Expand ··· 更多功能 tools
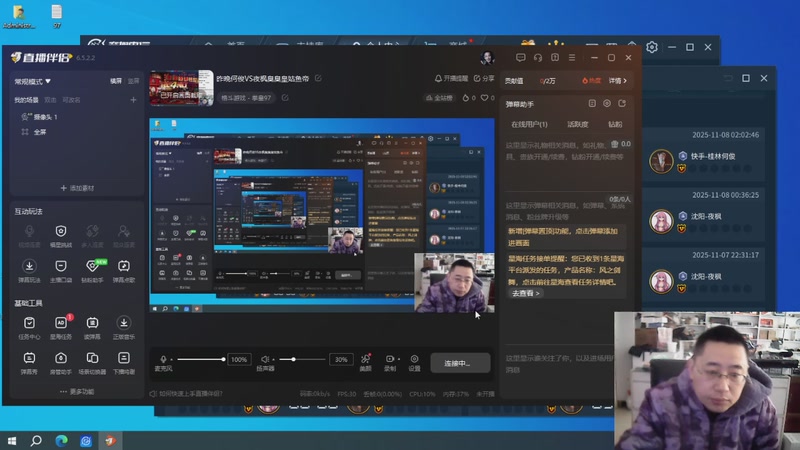 [x=77, y=391]
